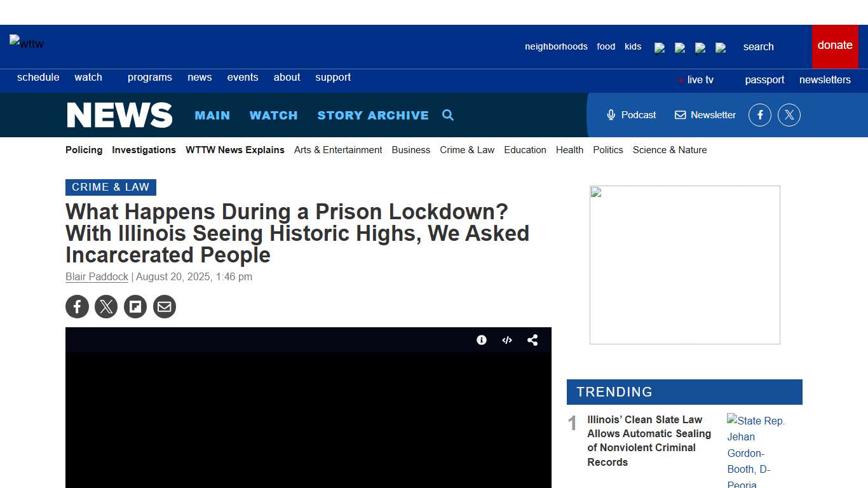Email the article using the envelope icon
This screenshot has height=488, width=868.
tap(165, 306)
